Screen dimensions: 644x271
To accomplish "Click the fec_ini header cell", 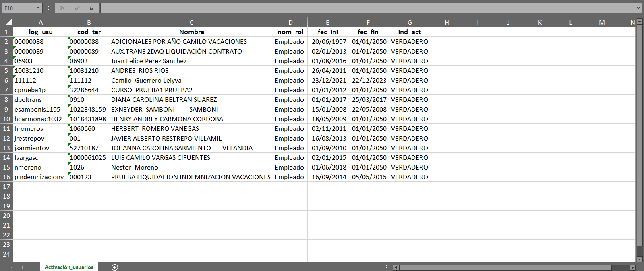I will click(x=327, y=32).
